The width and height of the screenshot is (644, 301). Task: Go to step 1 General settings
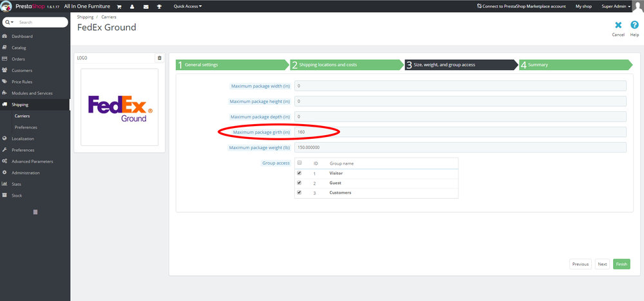pos(232,65)
